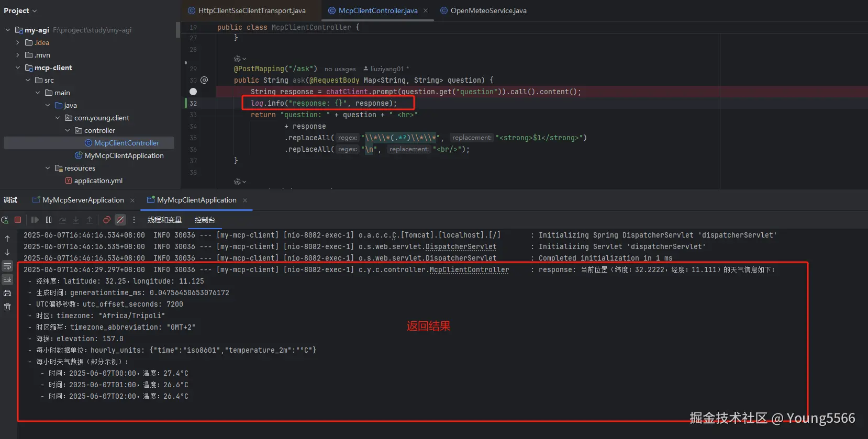Click the sticky 'public class McpClientController' header line
Image resolution: width=868 pixels, height=439 pixels.
[x=288, y=27]
